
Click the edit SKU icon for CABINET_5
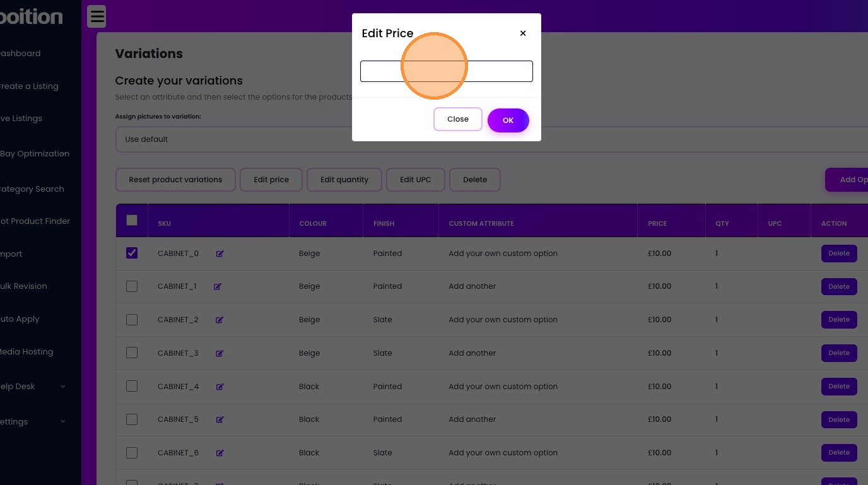(x=220, y=419)
